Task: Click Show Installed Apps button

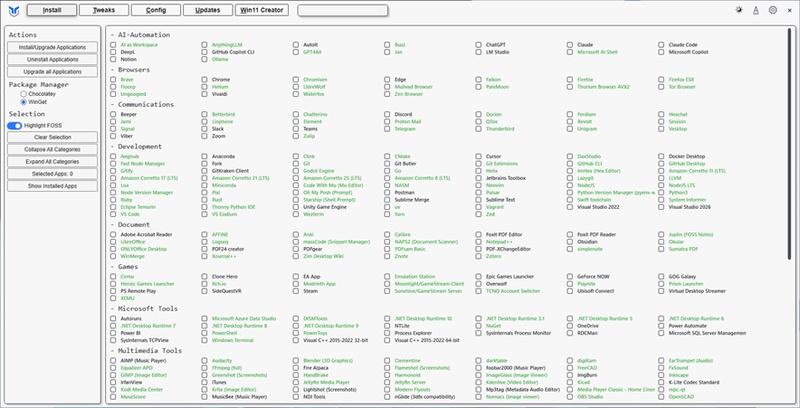Action: pos(53,186)
